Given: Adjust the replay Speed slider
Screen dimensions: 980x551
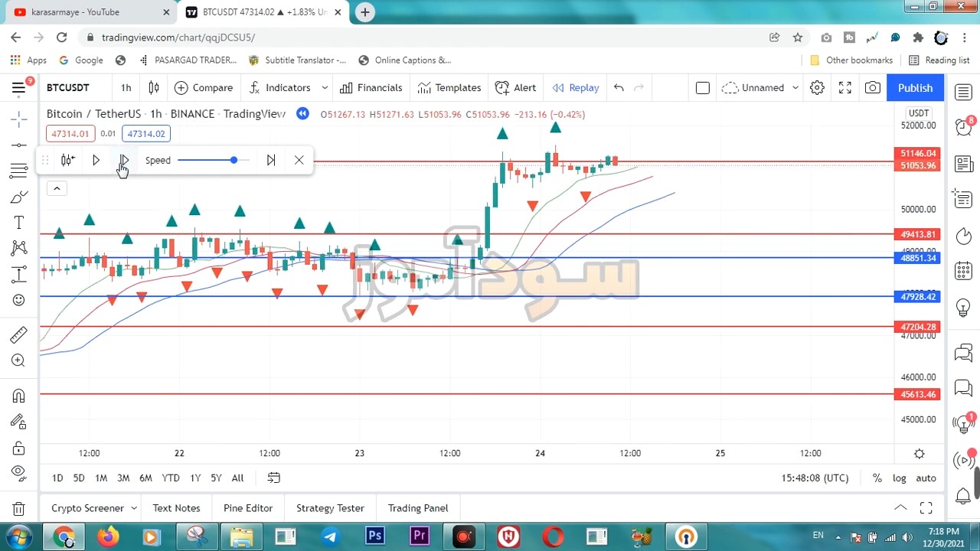Looking at the screenshot, I should pyautogui.click(x=214, y=160).
